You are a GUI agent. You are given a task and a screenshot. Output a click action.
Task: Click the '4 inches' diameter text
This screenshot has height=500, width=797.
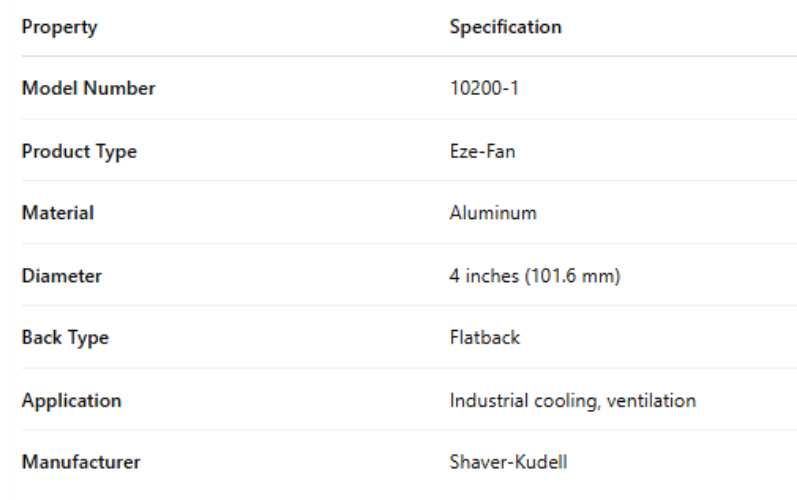pyautogui.click(x=482, y=276)
